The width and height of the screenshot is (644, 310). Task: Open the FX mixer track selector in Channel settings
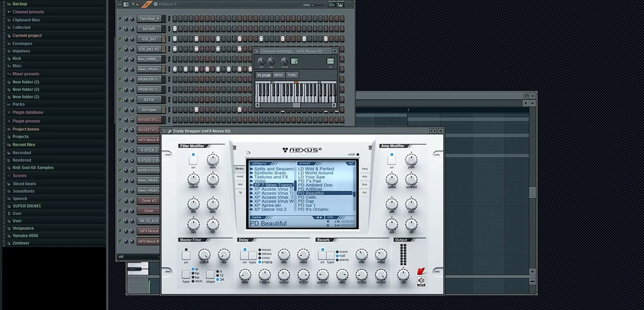click(330, 61)
